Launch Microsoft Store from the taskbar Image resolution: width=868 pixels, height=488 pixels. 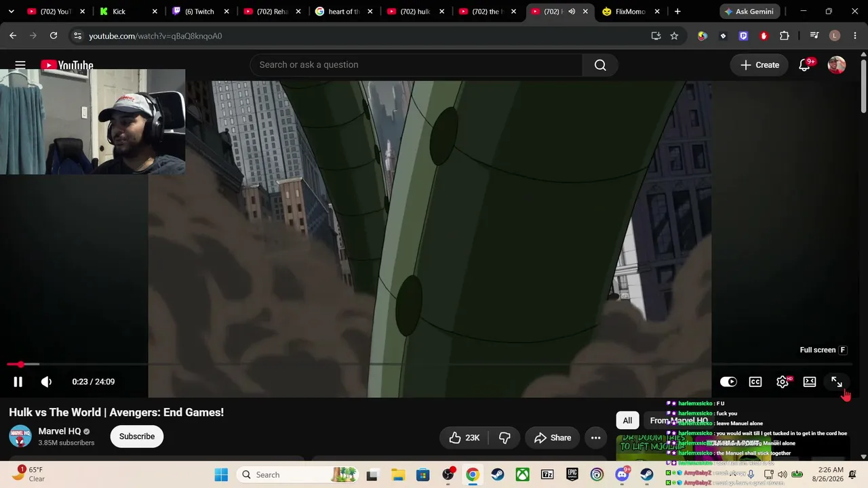(x=422, y=474)
